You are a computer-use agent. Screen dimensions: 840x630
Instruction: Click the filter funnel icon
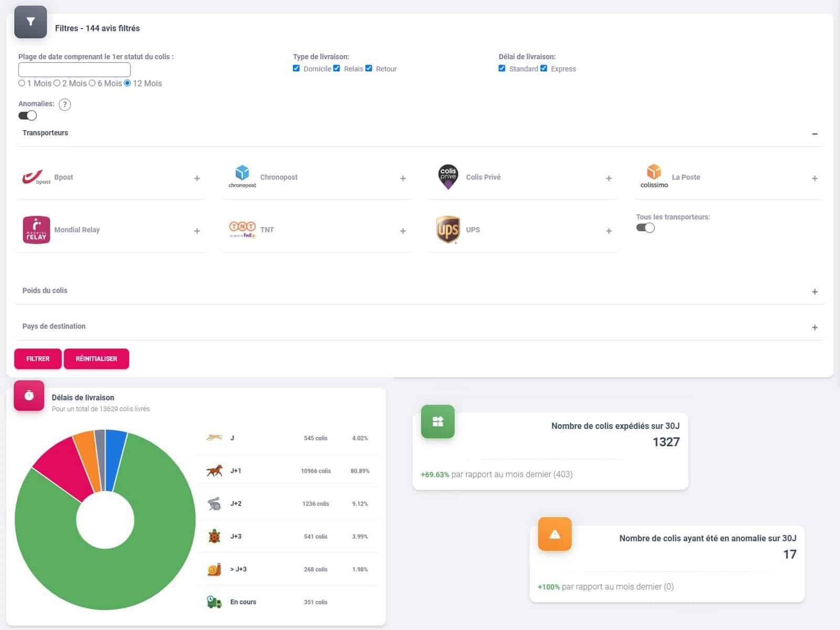click(30, 22)
